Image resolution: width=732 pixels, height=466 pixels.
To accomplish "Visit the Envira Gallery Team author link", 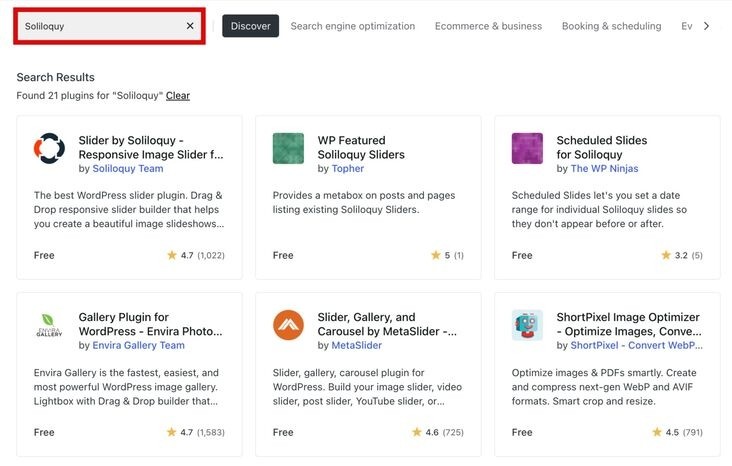I will 139,345.
